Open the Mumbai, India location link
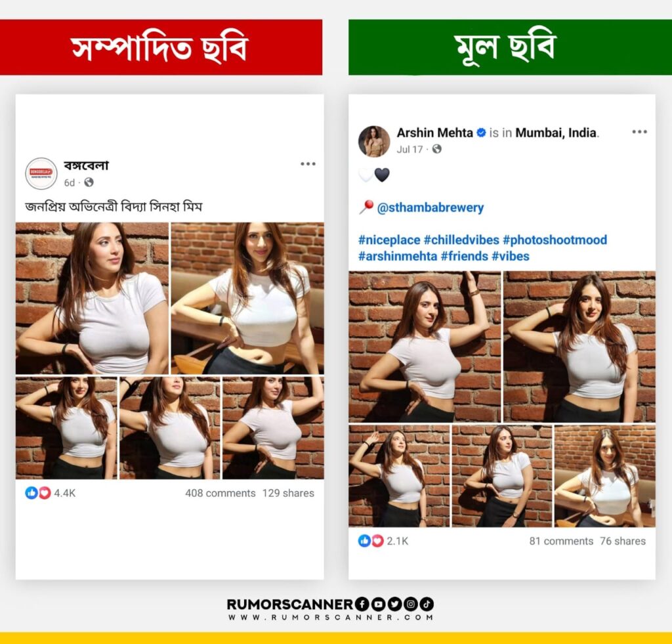The width and height of the screenshot is (672, 644). [x=556, y=133]
